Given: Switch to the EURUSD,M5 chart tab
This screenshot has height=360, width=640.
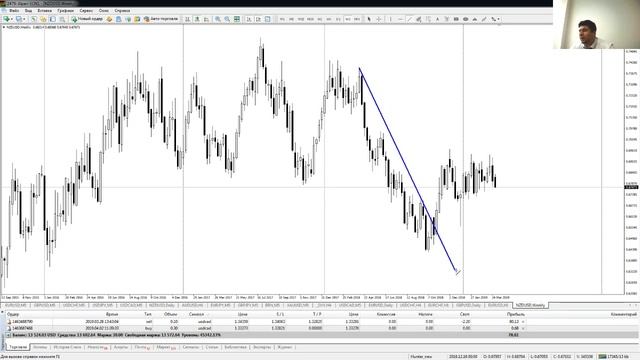Looking at the screenshot, I should [x=16, y=305].
